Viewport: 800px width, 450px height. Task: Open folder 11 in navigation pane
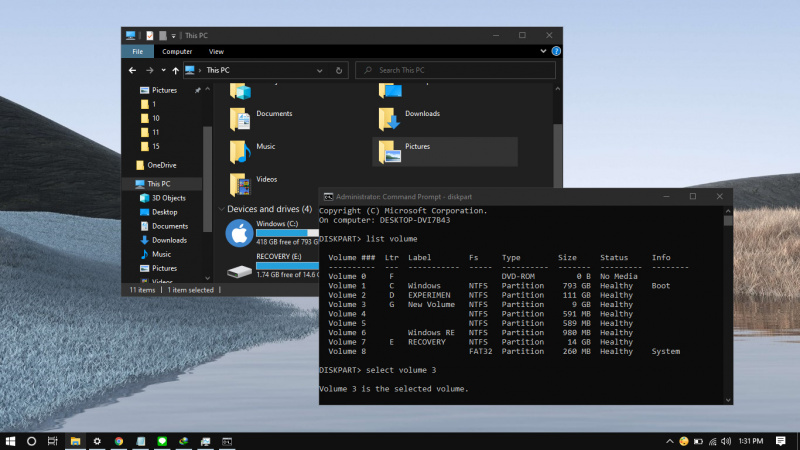point(156,132)
